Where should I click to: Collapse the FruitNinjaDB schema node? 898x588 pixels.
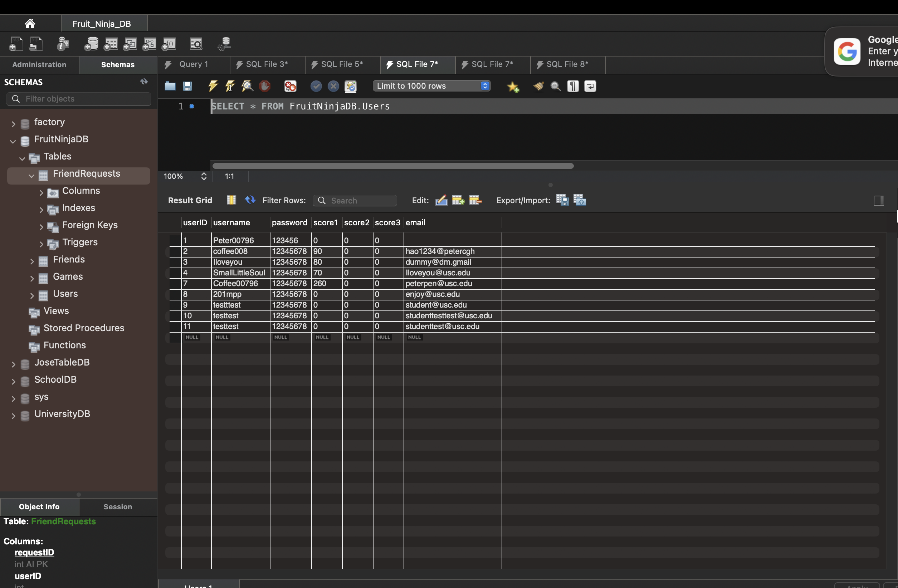(x=13, y=141)
